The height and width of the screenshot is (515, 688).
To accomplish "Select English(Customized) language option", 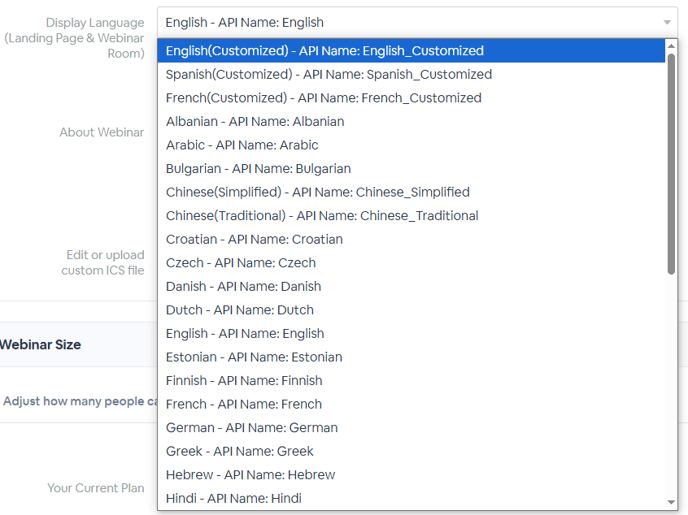I will (x=411, y=51).
